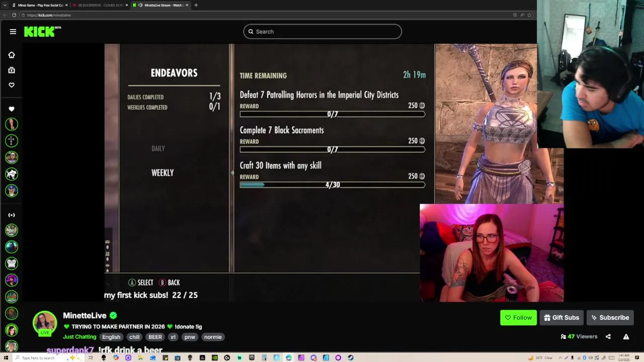Open Microsoft Edge from taskbar
Image resolution: width=644 pixels, height=362 pixels.
(289, 357)
